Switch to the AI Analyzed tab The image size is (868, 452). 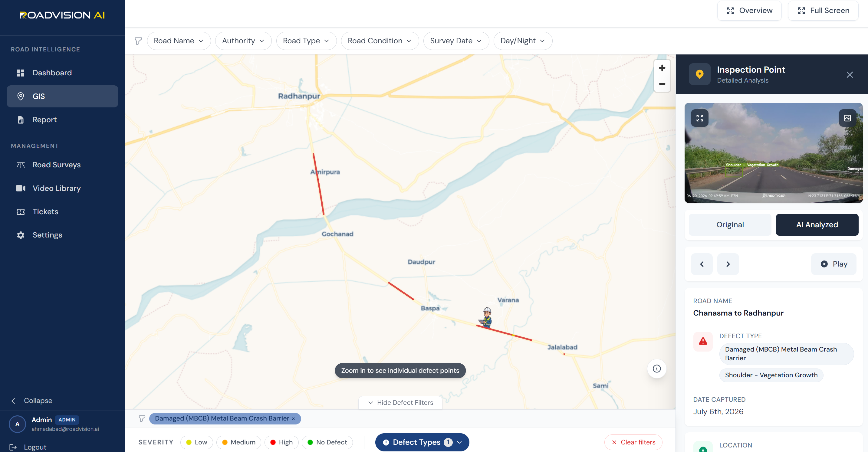point(817,225)
